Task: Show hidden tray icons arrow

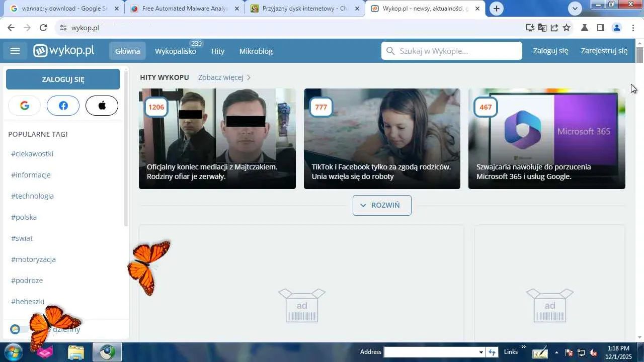Action: click(556, 352)
